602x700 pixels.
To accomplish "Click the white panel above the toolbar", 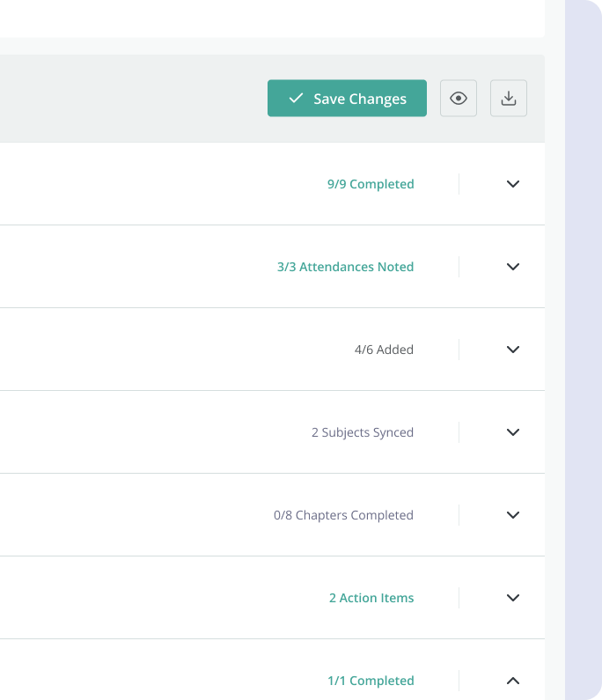I will [x=264, y=18].
